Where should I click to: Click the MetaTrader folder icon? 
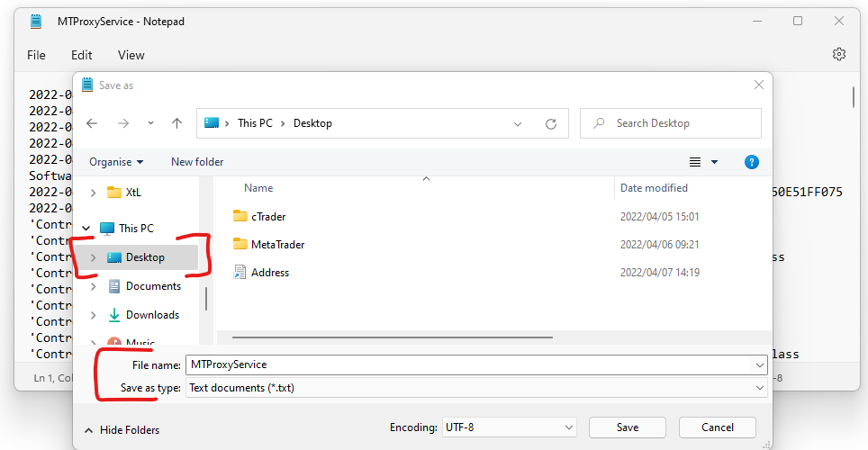240,244
